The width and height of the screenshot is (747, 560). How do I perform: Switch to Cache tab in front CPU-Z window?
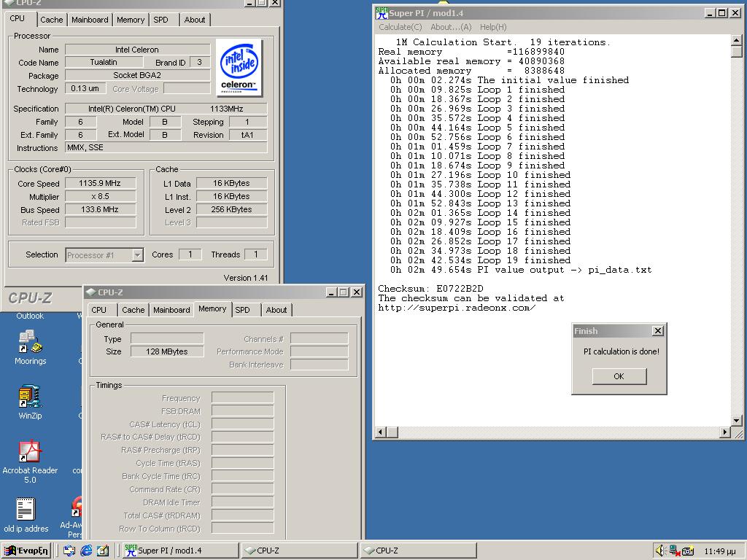click(x=133, y=309)
